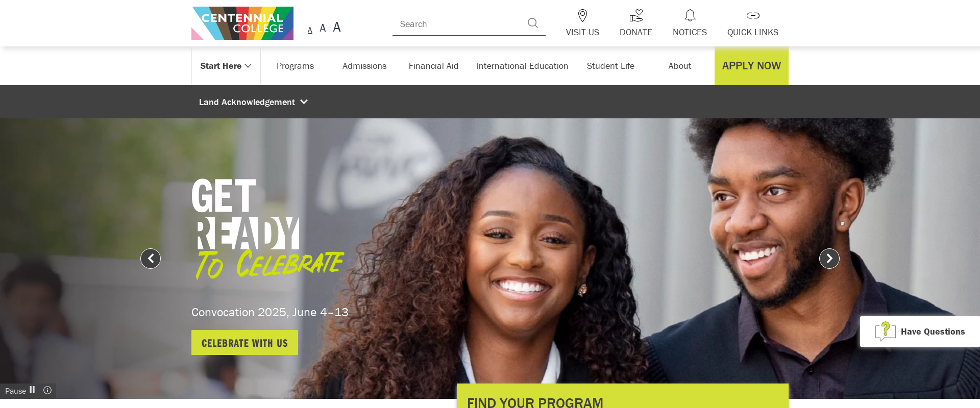Click the Donate hand-heart icon
Image resolution: width=980 pixels, height=408 pixels.
pyautogui.click(x=636, y=15)
